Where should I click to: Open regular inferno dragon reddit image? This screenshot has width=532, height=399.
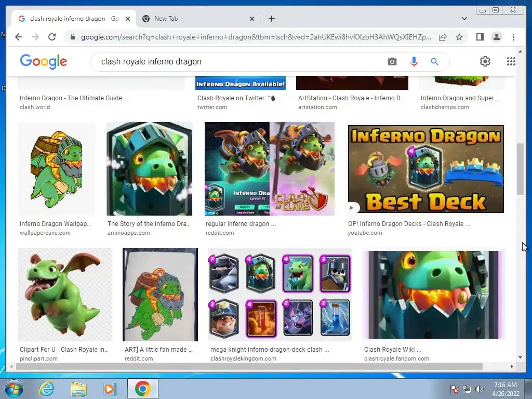(270, 169)
